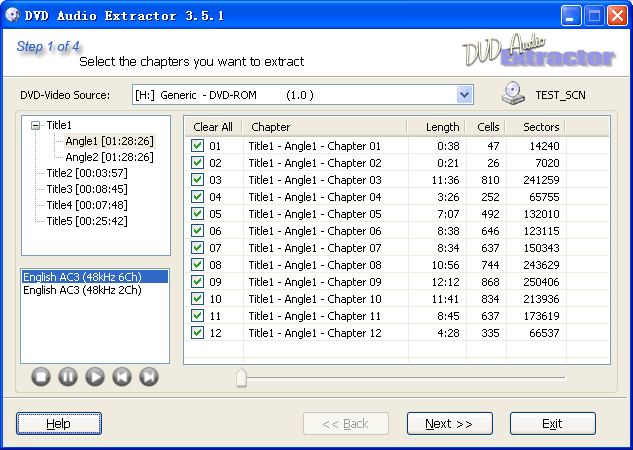Select Angle2 [01:28:26] in tree
This screenshot has width=633, height=450.
coord(109,157)
